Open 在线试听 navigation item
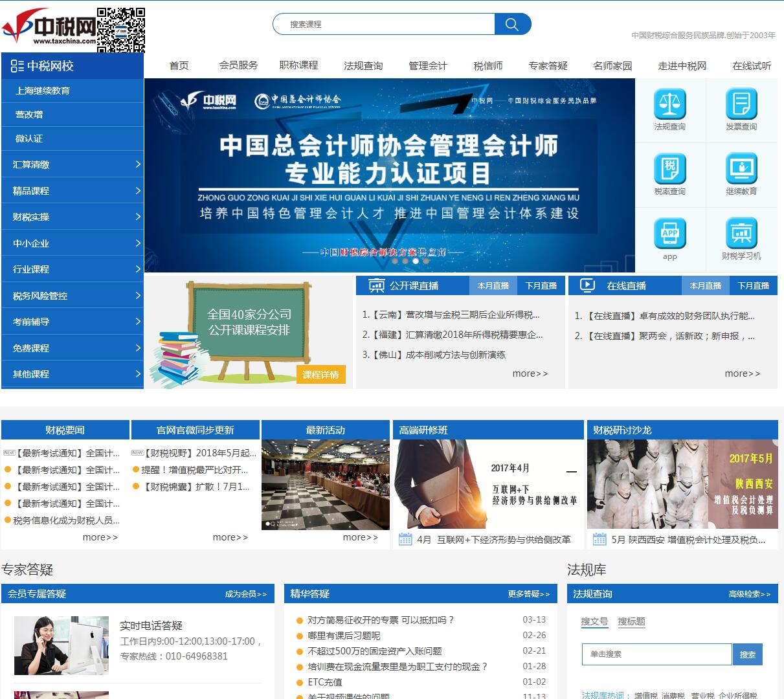 [752, 65]
